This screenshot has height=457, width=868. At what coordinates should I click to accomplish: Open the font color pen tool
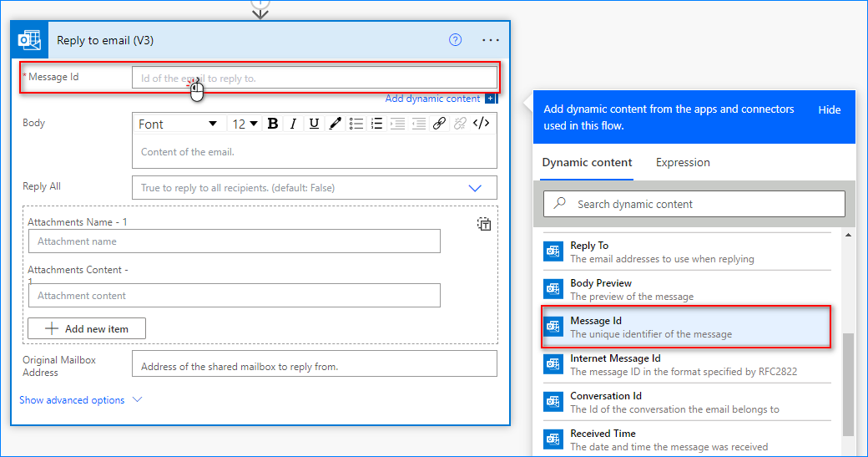click(x=335, y=124)
